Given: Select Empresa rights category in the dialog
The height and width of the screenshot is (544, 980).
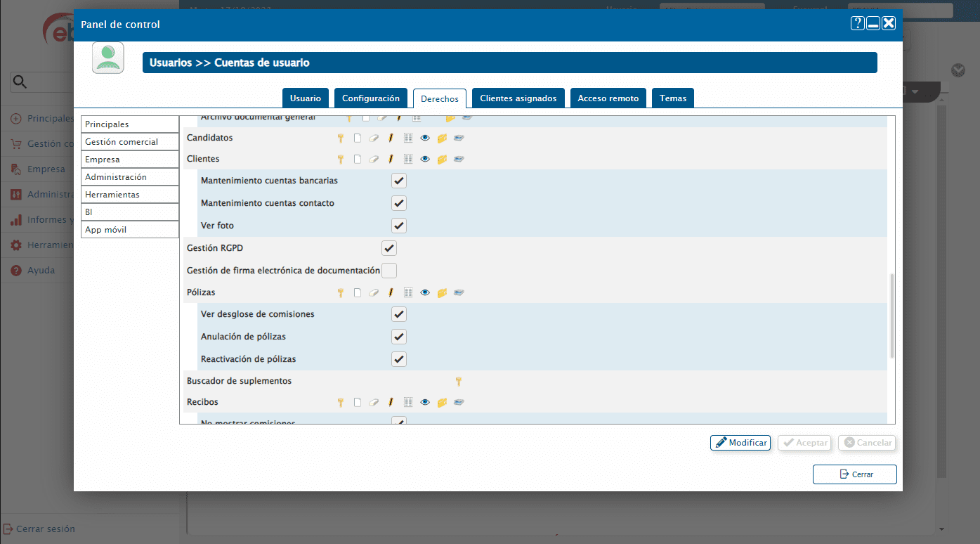Looking at the screenshot, I should point(130,160).
